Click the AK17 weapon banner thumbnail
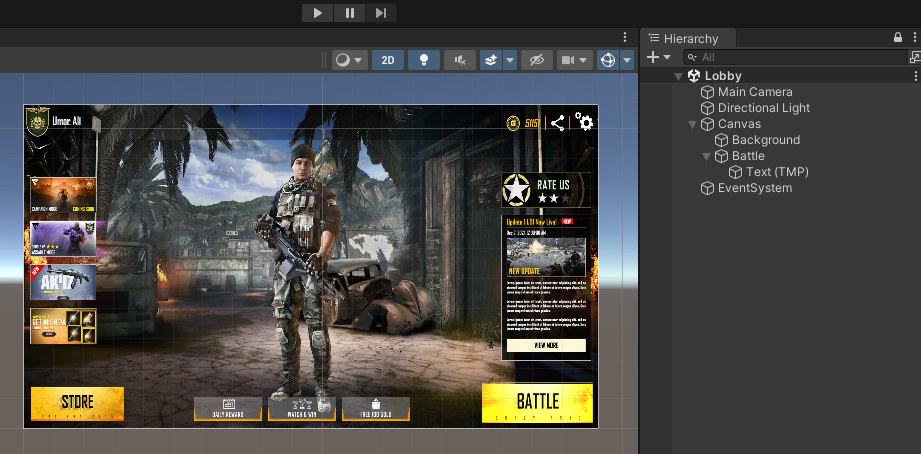 63,282
